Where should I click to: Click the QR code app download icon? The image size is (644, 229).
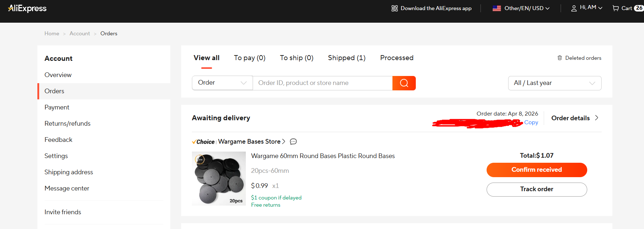(x=395, y=8)
